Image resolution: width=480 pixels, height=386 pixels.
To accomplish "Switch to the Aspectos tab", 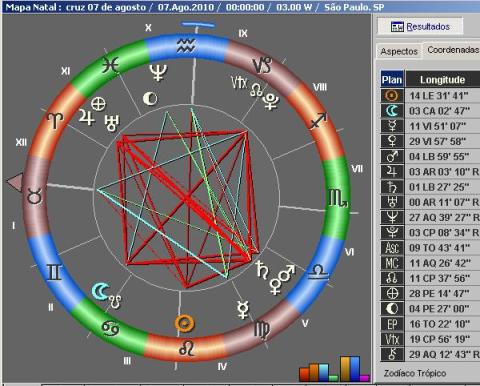I will (x=399, y=51).
